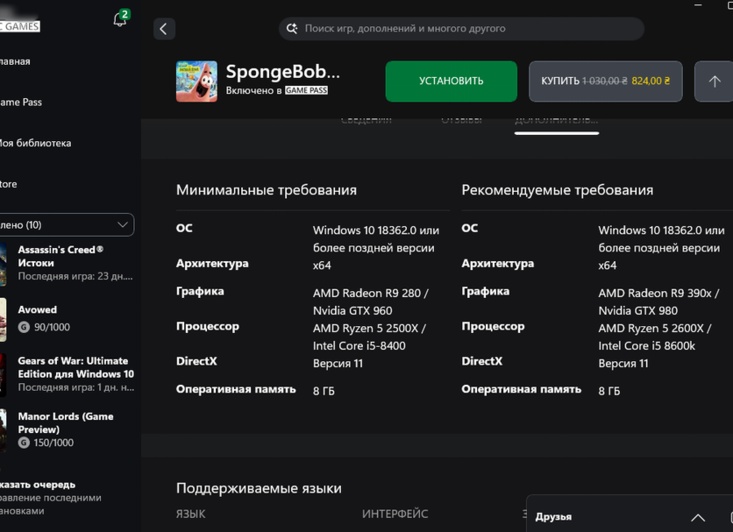Open Avowed in the installed list
The width and height of the screenshot is (733, 532).
pos(67,318)
